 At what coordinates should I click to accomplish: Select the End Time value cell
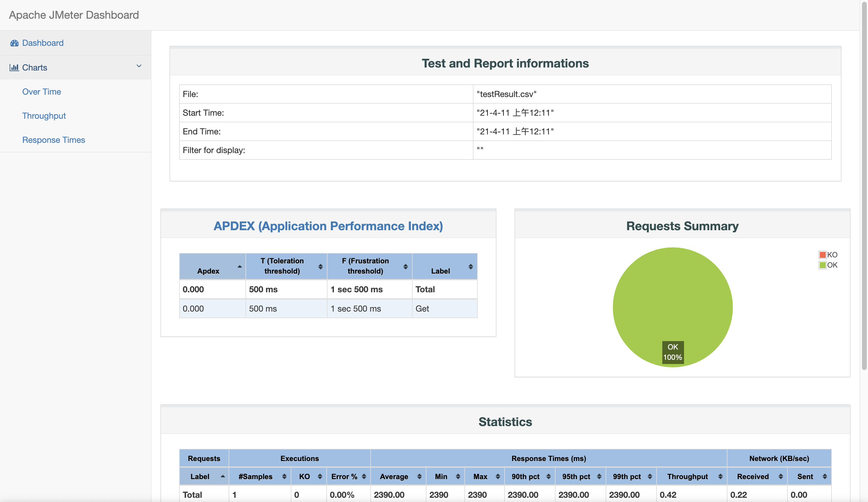pyautogui.click(x=652, y=131)
